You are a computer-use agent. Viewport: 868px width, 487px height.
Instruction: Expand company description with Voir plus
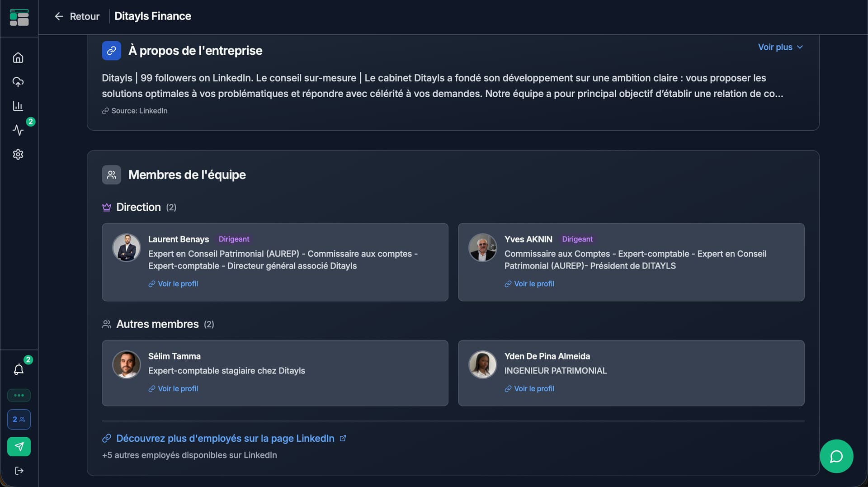pos(780,47)
